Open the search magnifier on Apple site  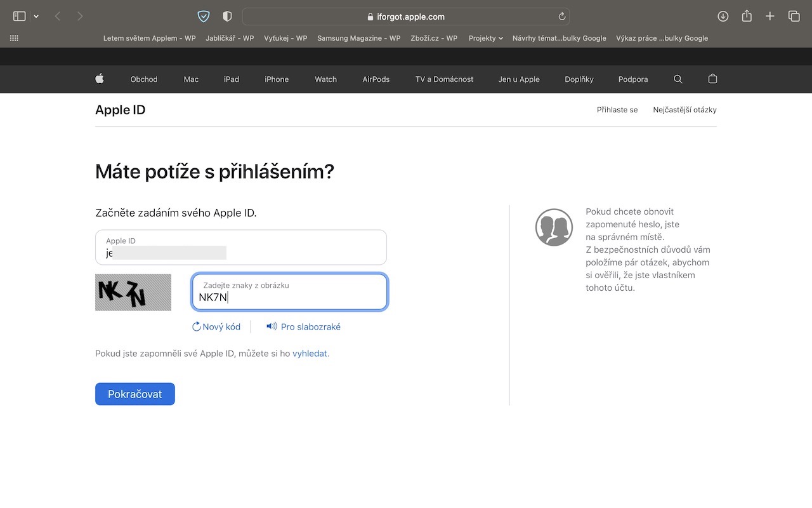pos(678,79)
